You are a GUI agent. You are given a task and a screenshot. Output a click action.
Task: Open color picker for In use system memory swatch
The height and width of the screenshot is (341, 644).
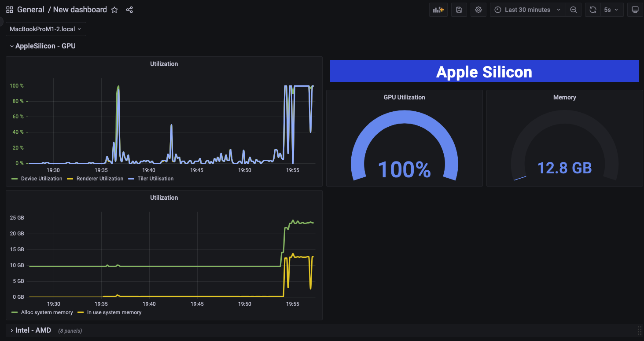point(80,312)
